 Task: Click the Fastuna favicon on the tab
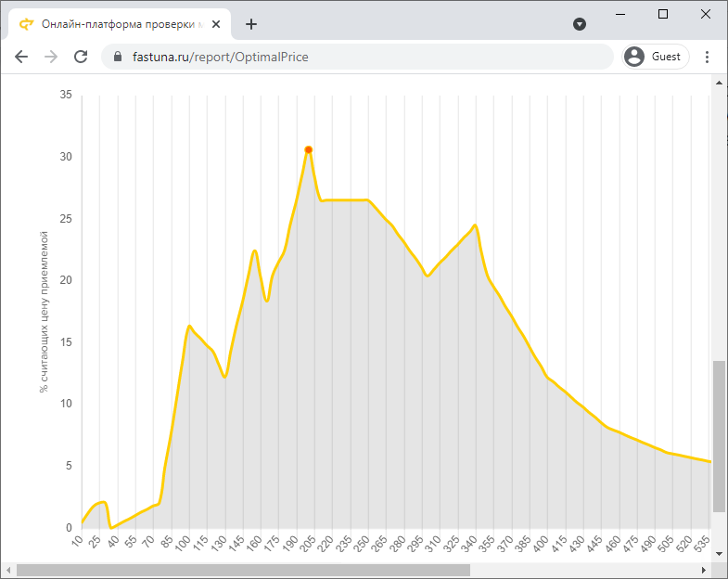pyautogui.click(x=27, y=24)
